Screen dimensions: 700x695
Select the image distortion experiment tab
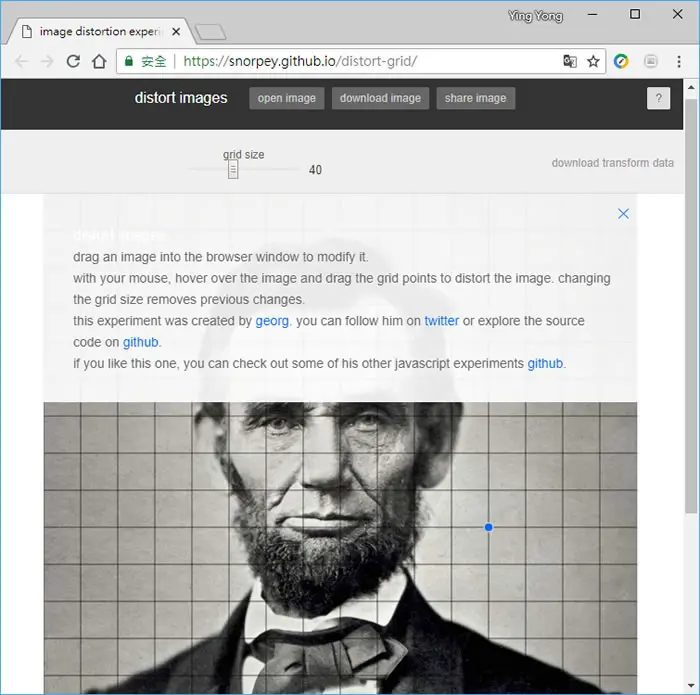(x=99, y=32)
